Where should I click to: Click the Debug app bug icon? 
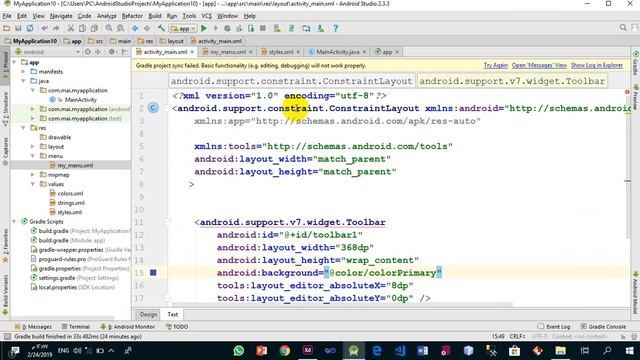coord(227,28)
